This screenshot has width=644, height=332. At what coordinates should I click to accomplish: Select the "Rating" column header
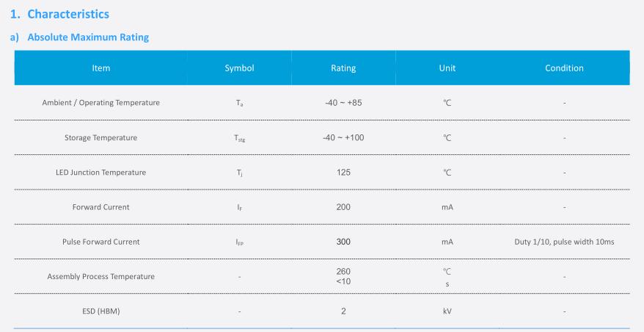pyautogui.click(x=343, y=68)
